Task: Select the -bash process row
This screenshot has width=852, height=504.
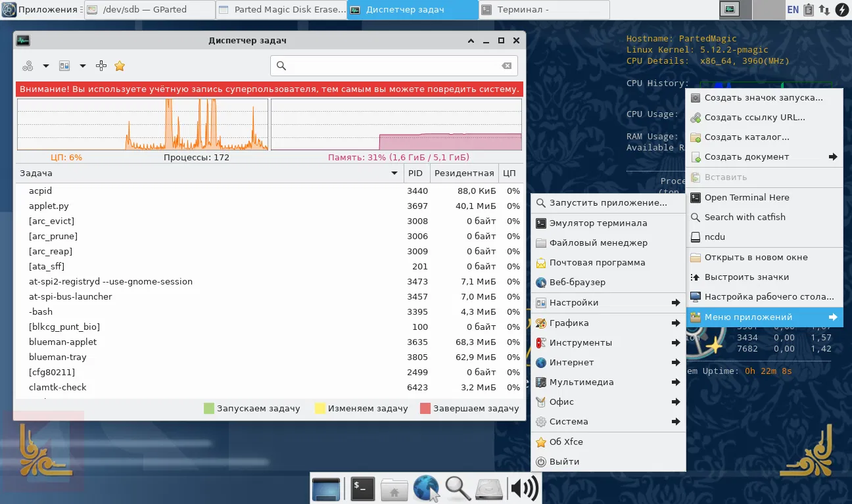Action: [x=269, y=312]
